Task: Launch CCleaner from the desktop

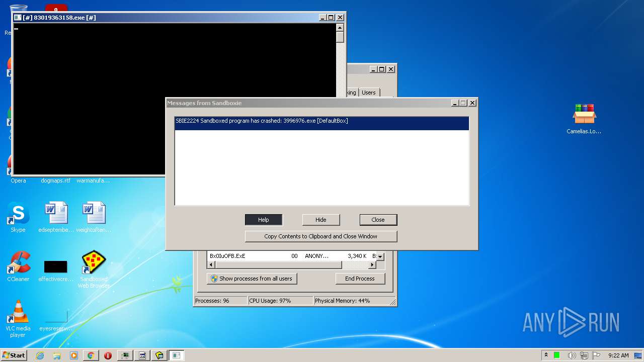Action: click(x=18, y=266)
